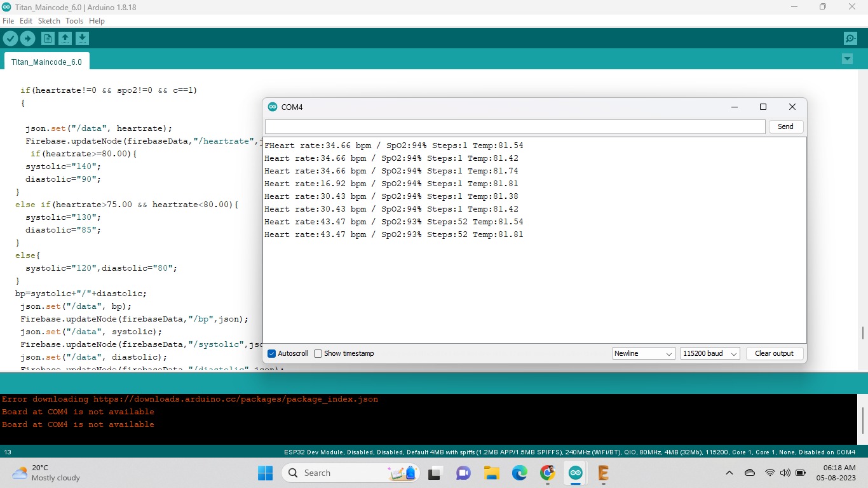This screenshot has height=488, width=868.
Task: Click the Upload arrow icon
Action: coord(27,39)
